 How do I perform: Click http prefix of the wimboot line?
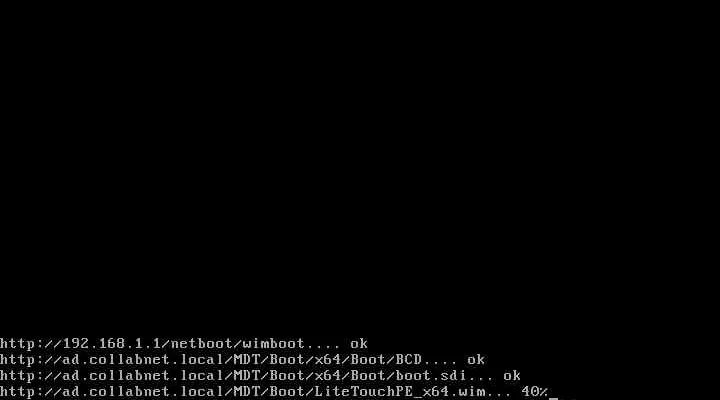tap(17, 344)
